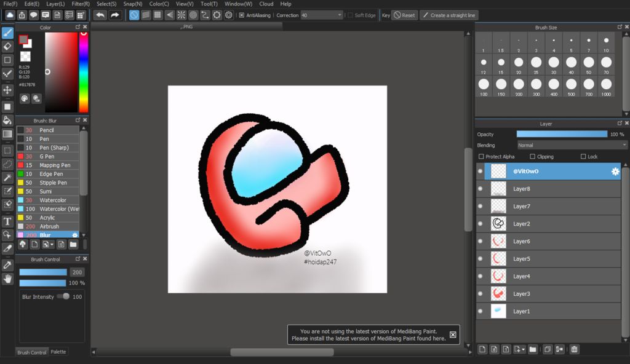Image resolution: width=630 pixels, height=364 pixels.
Task: Click the Redo arrow
Action: pyautogui.click(x=115, y=15)
